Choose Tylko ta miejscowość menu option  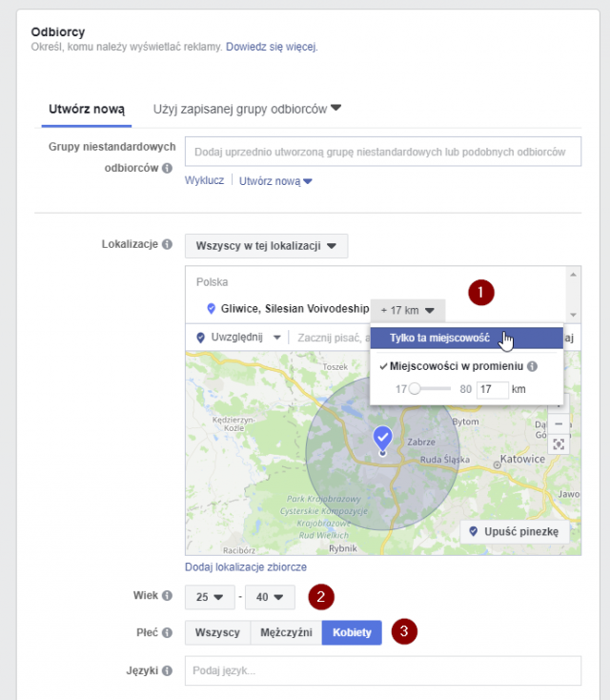click(x=439, y=339)
